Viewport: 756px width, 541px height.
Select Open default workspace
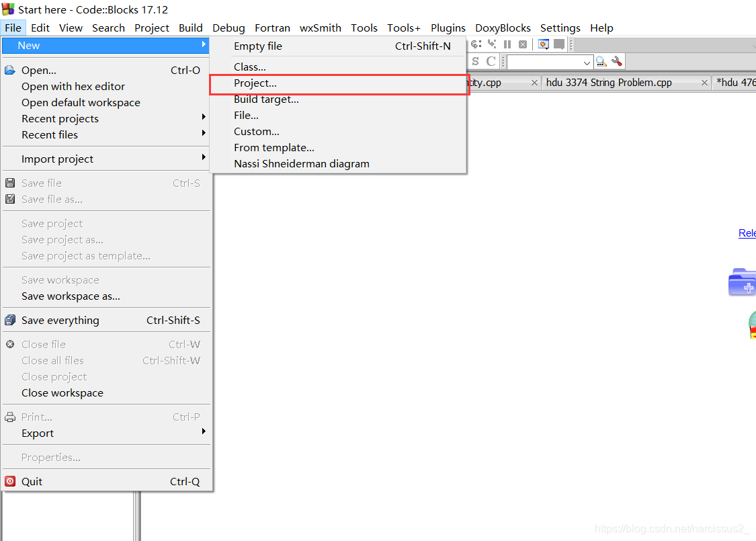tap(106, 103)
